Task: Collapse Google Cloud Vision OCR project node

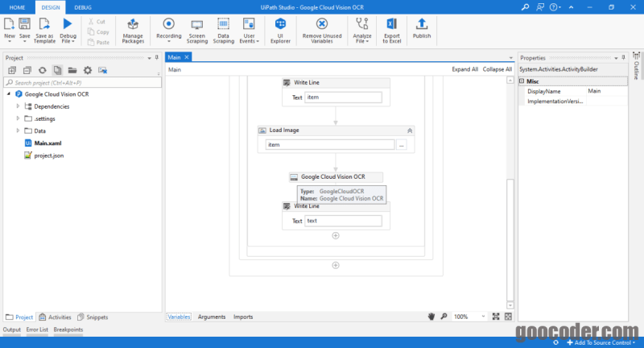Action: point(9,94)
